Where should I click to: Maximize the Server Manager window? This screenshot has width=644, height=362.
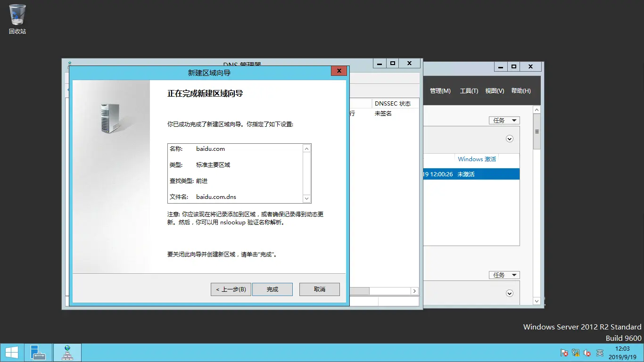click(x=514, y=66)
